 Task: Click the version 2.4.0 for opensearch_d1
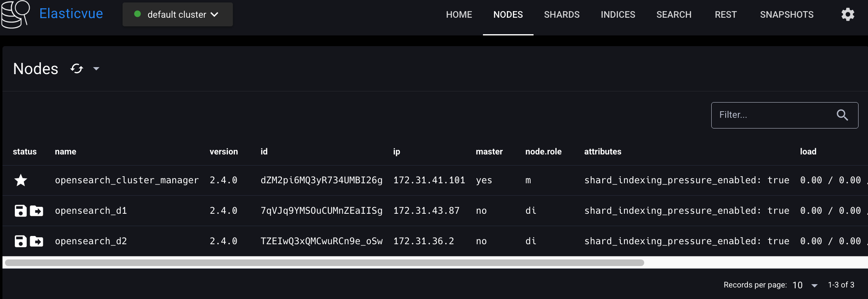click(223, 210)
